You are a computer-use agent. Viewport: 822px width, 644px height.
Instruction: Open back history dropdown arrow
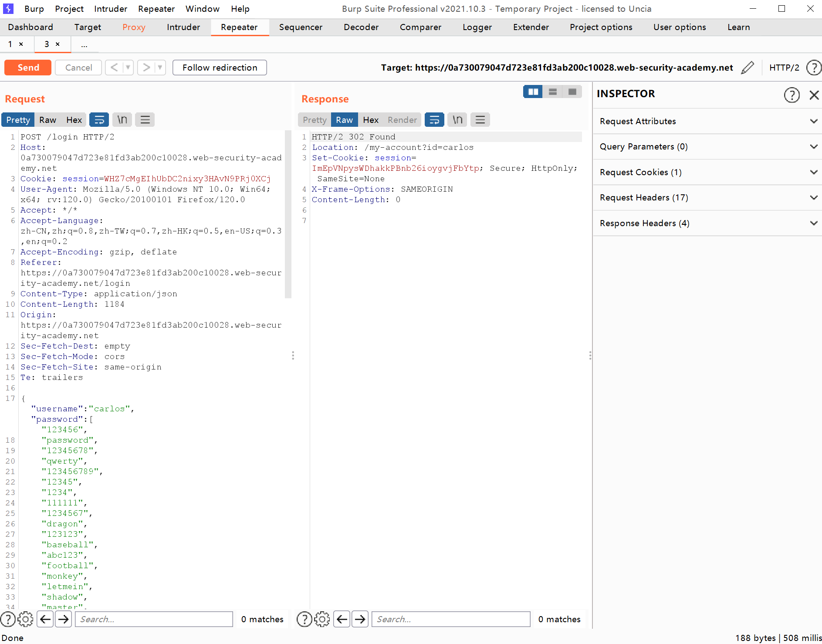click(128, 68)
